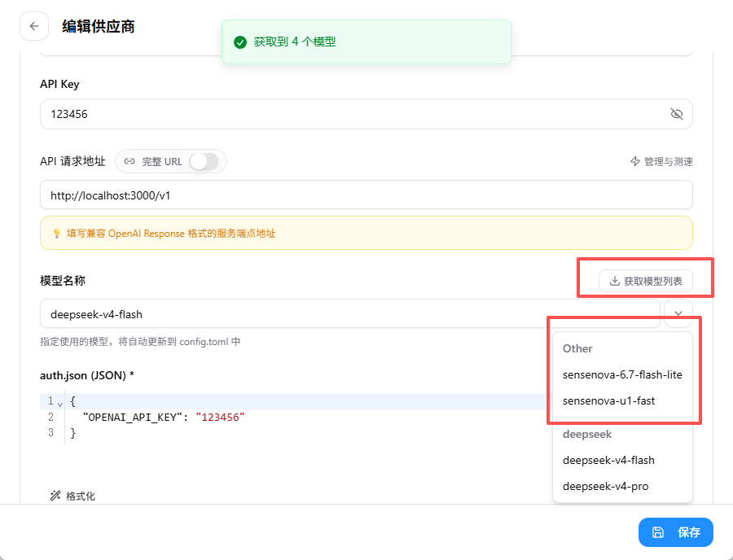Viewport: 733px width, 560px height.
Task: Save with the 保存 button
Action: click(x=675, y=532)
